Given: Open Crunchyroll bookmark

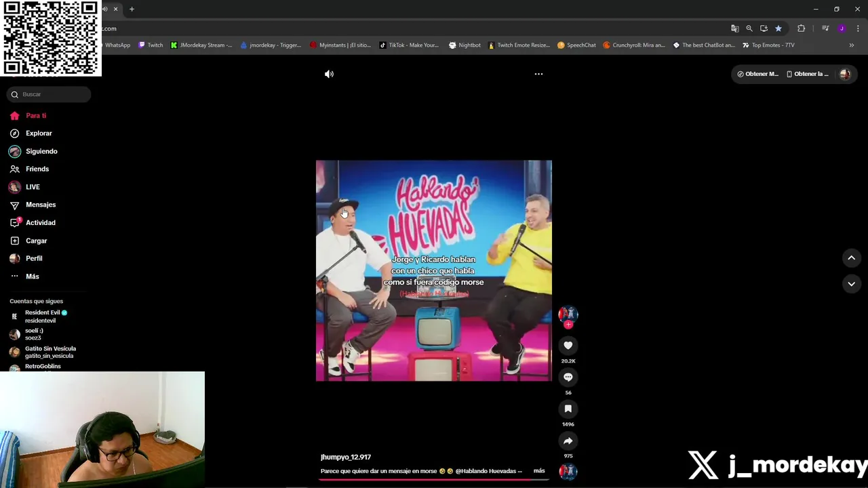Looking at the screenshot, I should [x=634, y=45].
